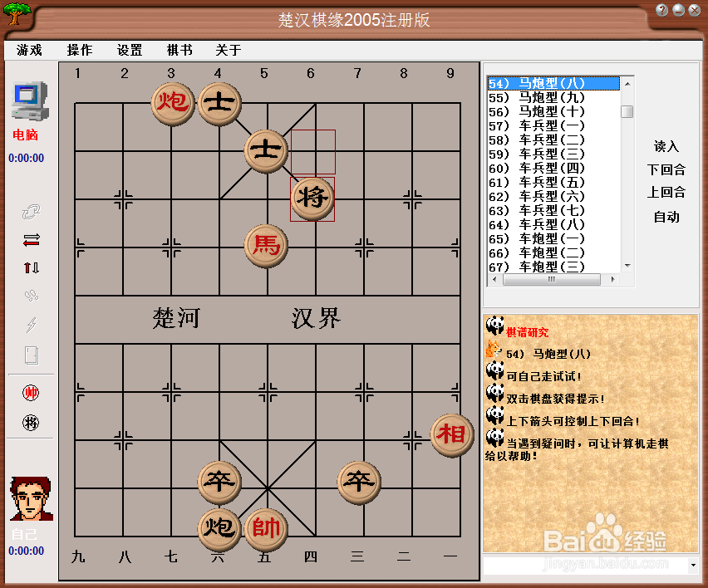Select the black 将 piece

[312, 199]
